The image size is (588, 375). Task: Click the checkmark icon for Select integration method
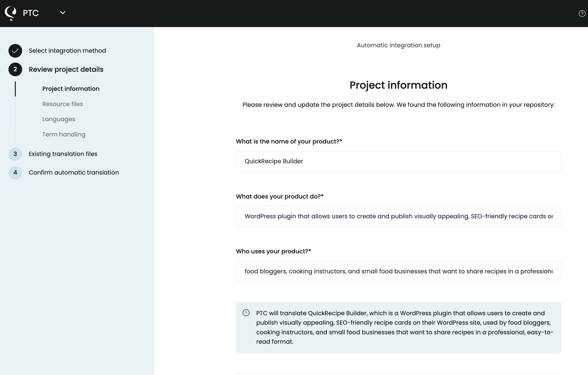[15, 51]
